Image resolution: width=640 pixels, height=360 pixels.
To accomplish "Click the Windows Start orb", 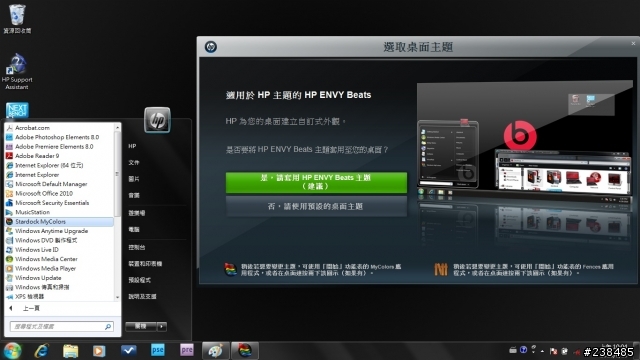I will point(12,351).
